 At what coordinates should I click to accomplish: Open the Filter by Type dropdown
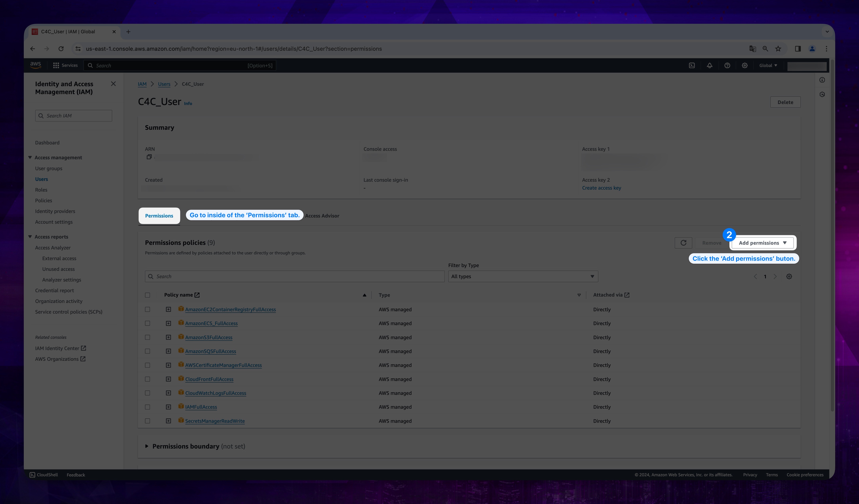(x=523, y=276)
